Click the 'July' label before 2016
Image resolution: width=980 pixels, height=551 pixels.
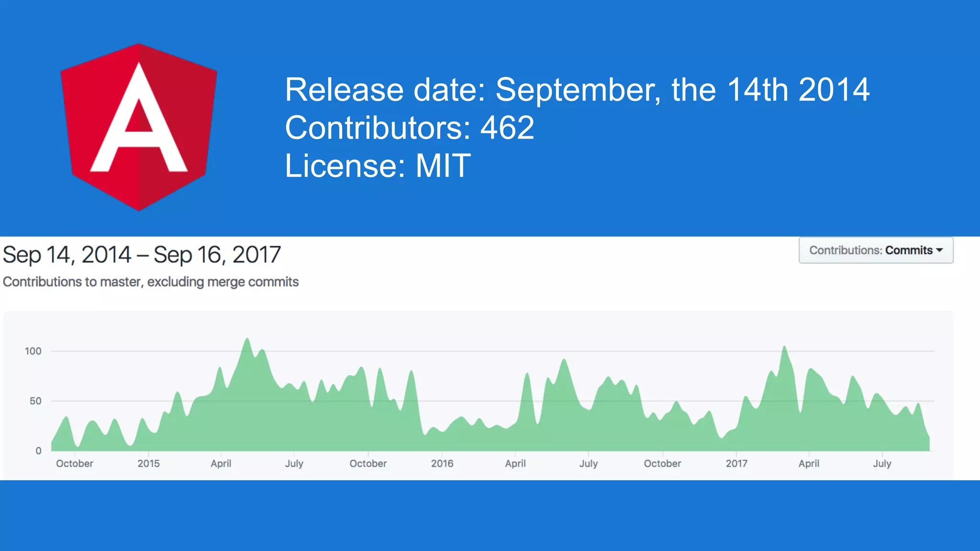pos(294,463)
